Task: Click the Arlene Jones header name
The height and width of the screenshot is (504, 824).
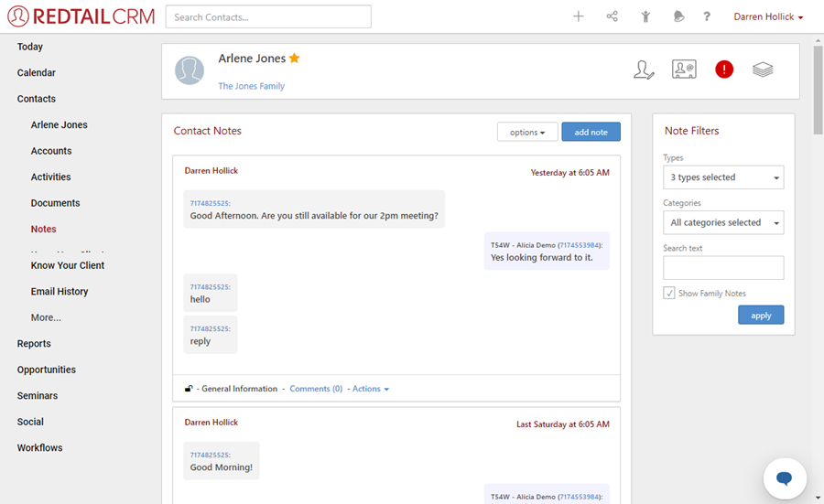Action: click(253, 59)
